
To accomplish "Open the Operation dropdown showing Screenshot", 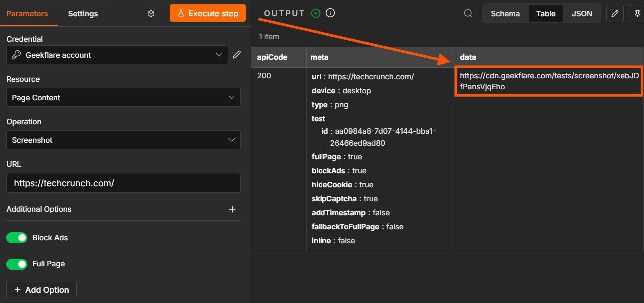I will click(x=123, y=140).
